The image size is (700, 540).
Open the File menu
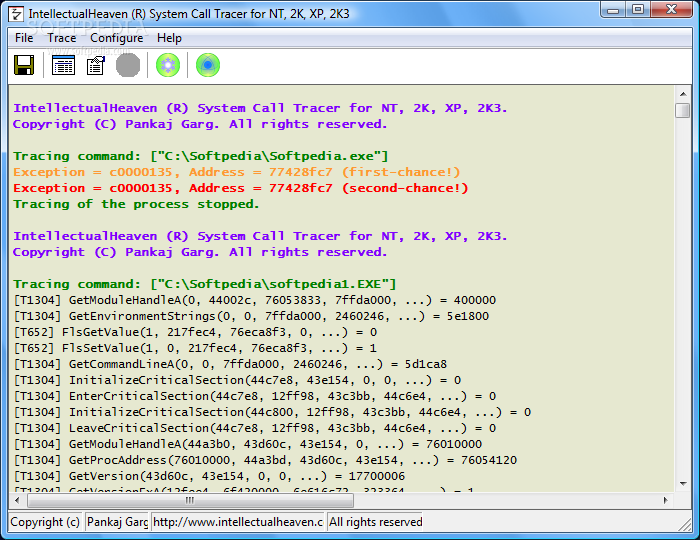pyautogui.click(x=24, y=38)
